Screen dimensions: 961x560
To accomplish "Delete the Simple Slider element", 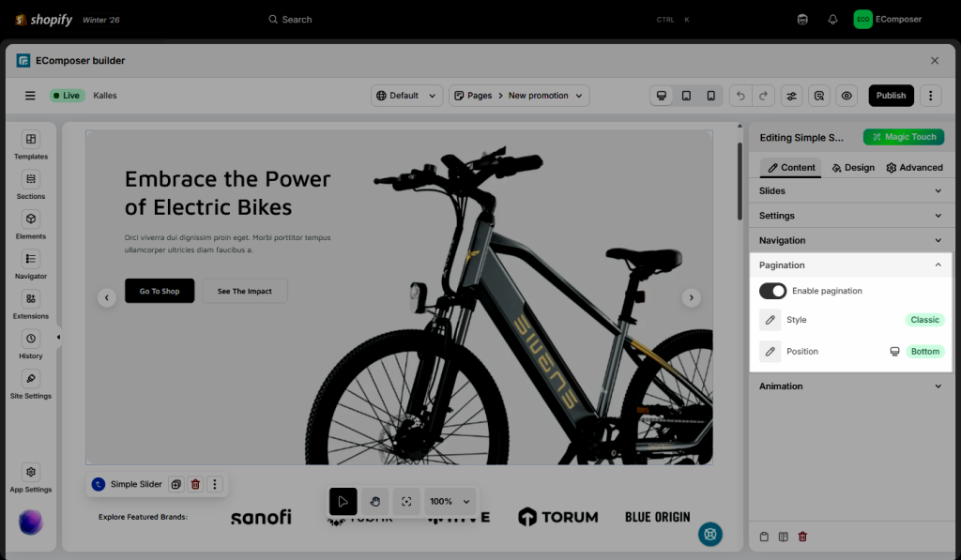I will click(x=195, y=484).
